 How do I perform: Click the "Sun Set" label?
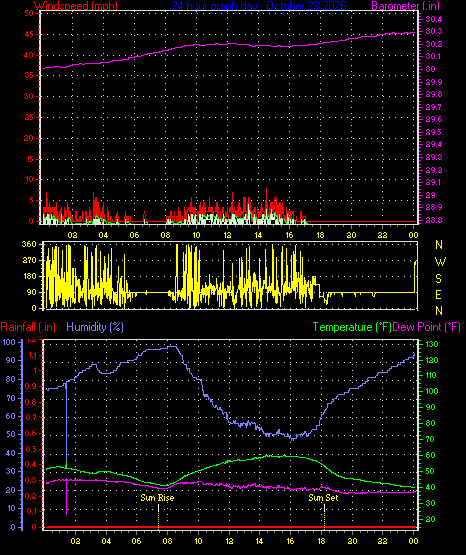[x=323, y=498]
